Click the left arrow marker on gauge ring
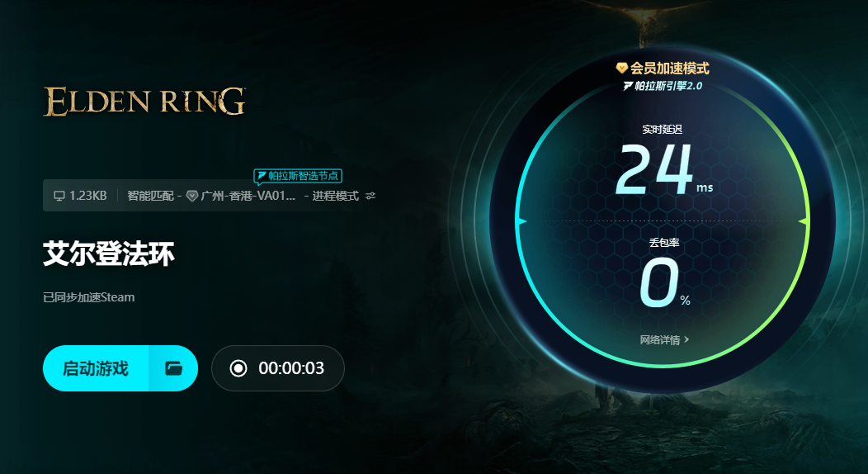This screenshot has height=474, width=868. click(521, 221)
